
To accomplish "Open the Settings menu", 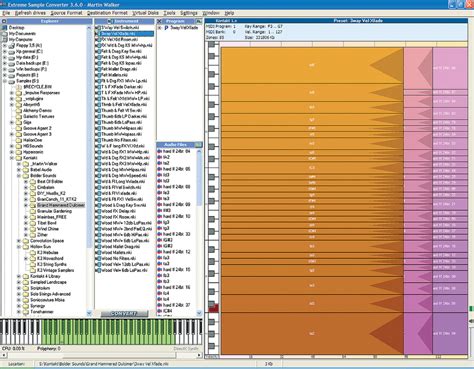I will pyautogui.click(x=189, y=13).
